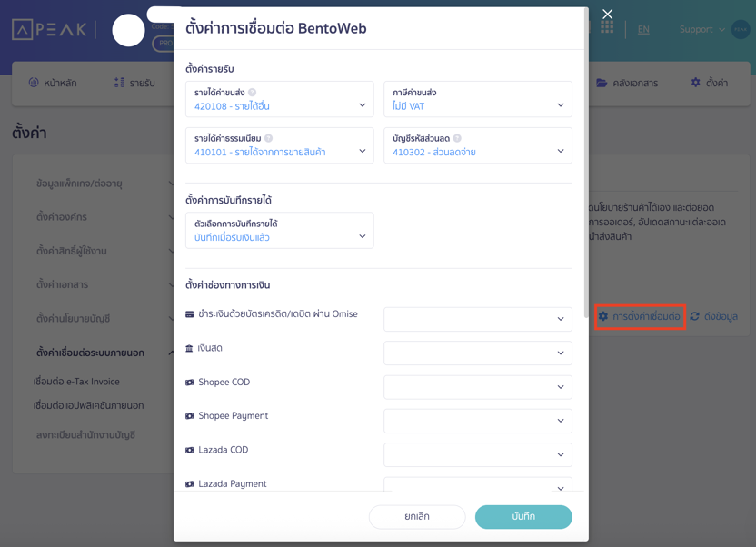Open the Shopee COD account dropdown

477,387
